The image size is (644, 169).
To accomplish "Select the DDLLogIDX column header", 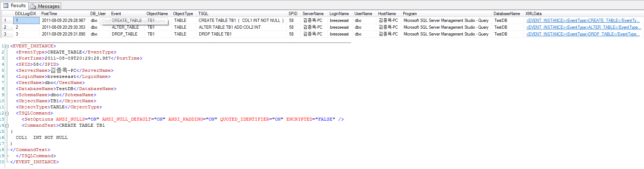I will [26, 14].
